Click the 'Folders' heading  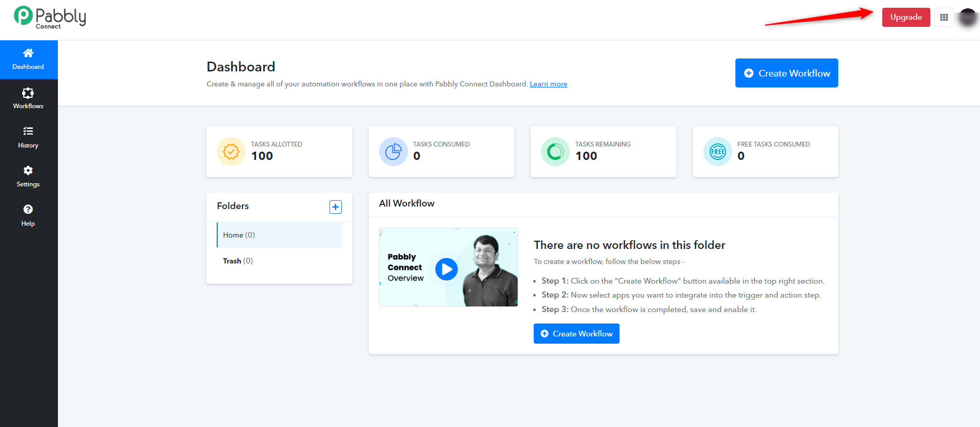pos(233,206)
